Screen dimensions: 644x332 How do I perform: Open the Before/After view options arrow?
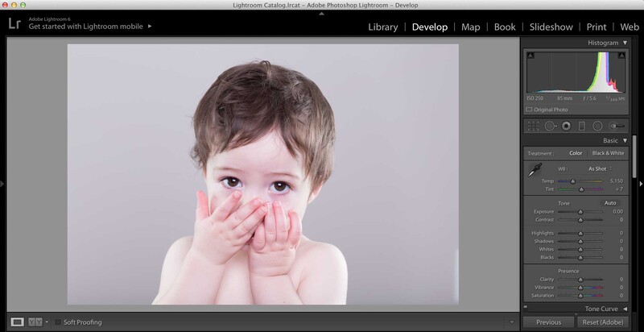tap(47, 322)
